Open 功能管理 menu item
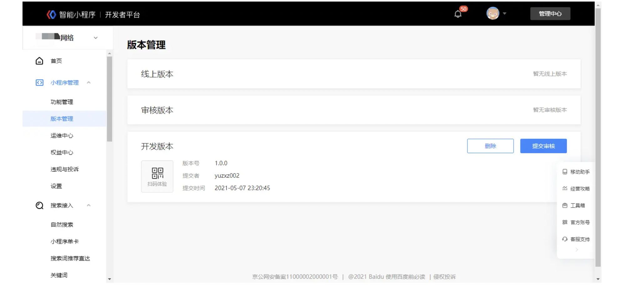Screen dimensions: 644x294 click(x=62, y=102)
